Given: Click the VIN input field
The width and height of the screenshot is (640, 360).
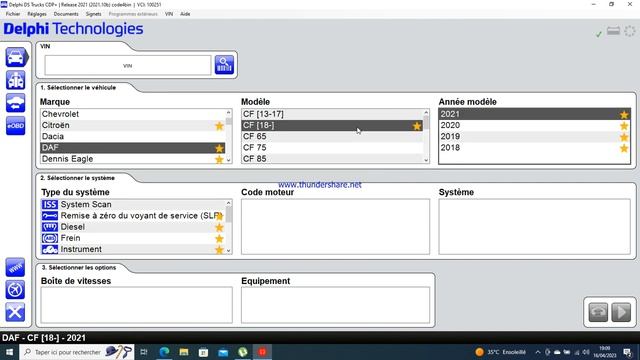Looking at the screenshot, I should click(128, 65).
